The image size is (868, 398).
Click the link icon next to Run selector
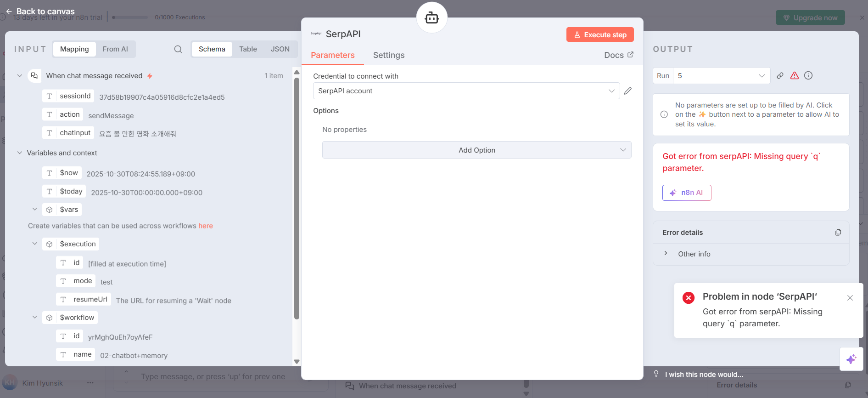point(780,76)
